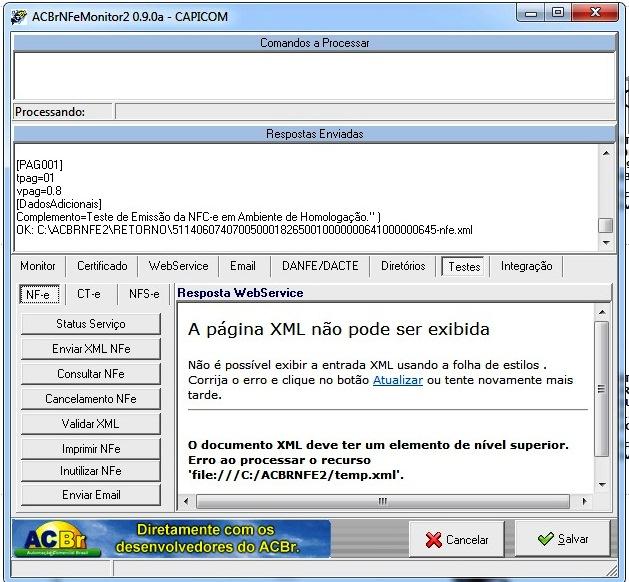Click the ACBr logo banner
The height and width of the screenshot is (582, 629).
click(x=171, y=539)
